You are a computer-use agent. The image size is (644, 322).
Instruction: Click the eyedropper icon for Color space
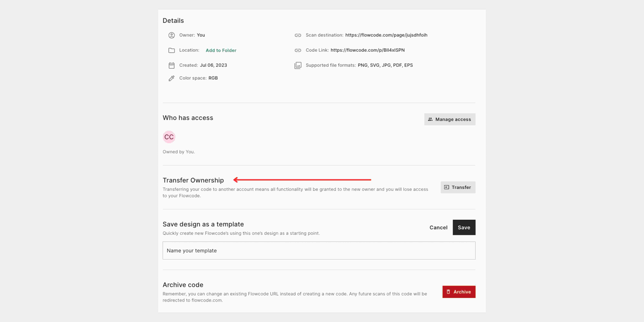[x=172, y=78]
